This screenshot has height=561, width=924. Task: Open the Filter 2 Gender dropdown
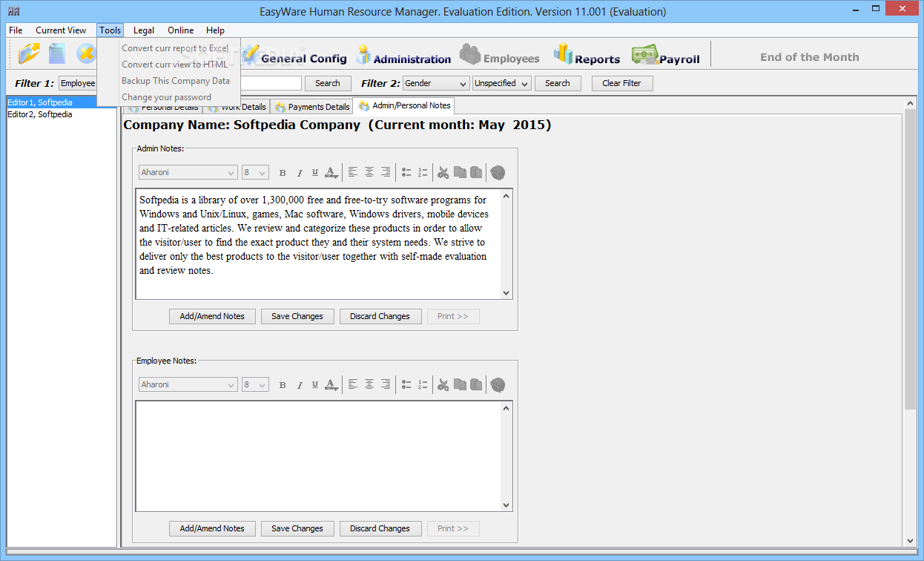(435, 83)
